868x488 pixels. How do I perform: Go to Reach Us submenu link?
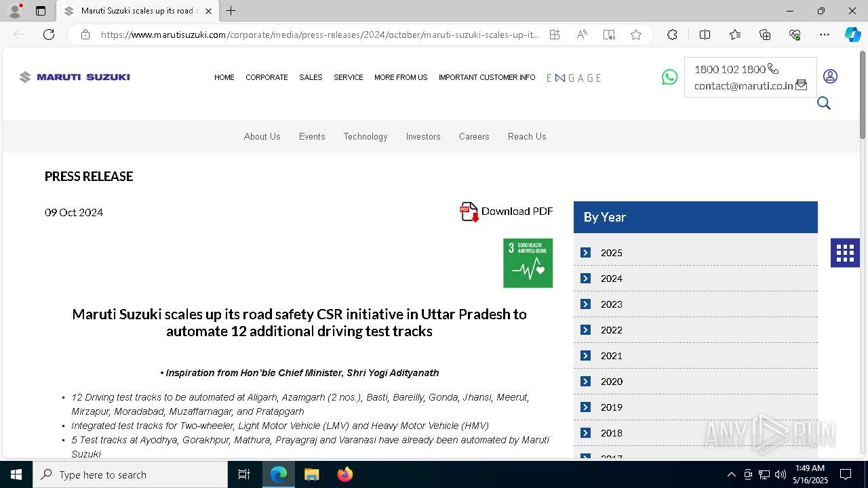(x=527, y=136)
